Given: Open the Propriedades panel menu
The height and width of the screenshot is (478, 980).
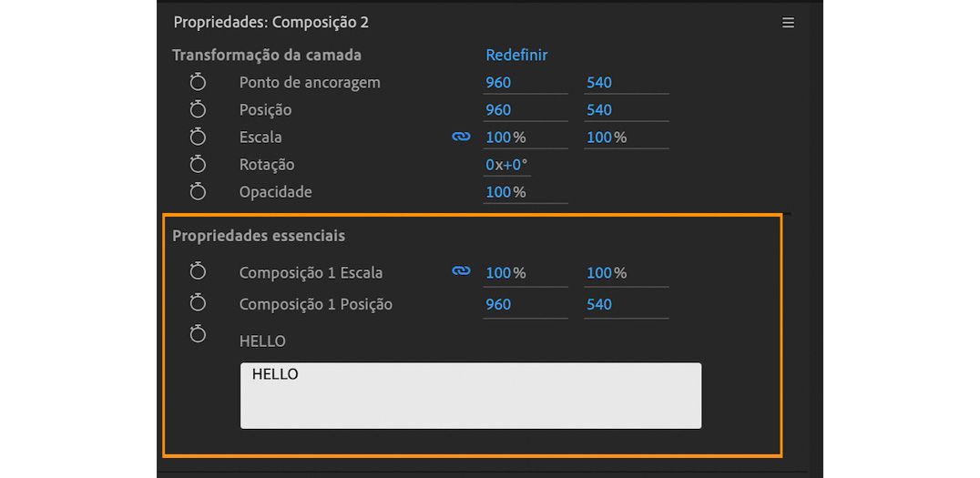Looking at the screenshot, I should click(788, 23).
